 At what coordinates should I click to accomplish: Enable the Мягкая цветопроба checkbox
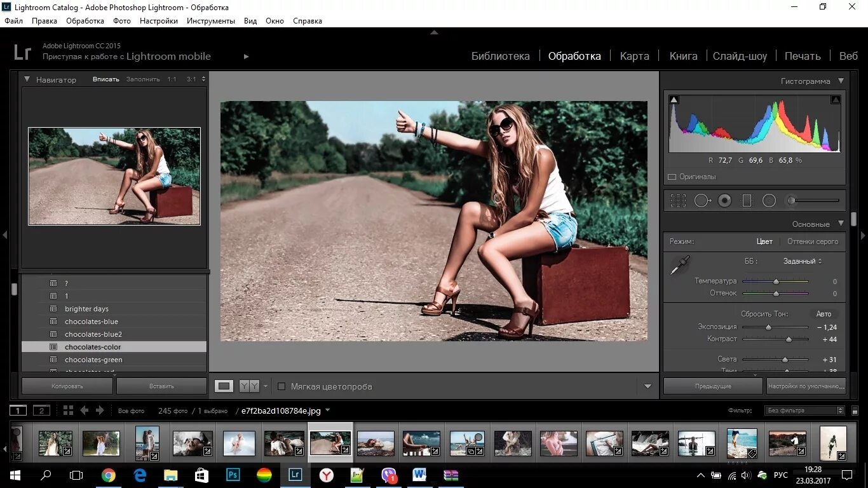pos(281,386)
